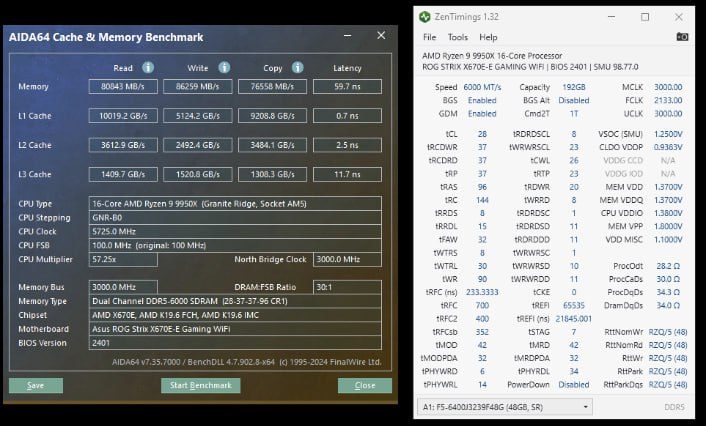
Task: Select Memory Latency value 59.7 ns
Action: (347, 87)
